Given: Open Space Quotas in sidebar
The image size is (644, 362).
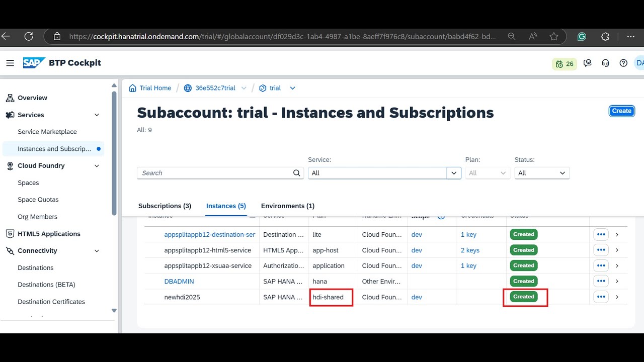Looking at the screenshot, I should 38,200.
